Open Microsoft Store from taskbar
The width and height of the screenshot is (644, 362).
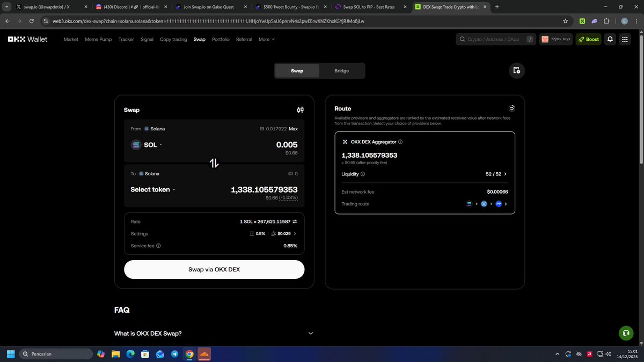(x=145, y=354)
